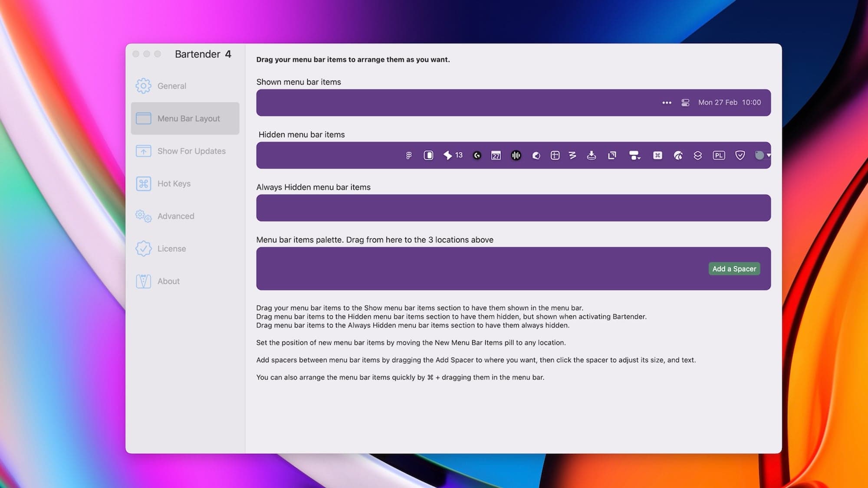Select the zigzag stripes icon

[572, 155]
